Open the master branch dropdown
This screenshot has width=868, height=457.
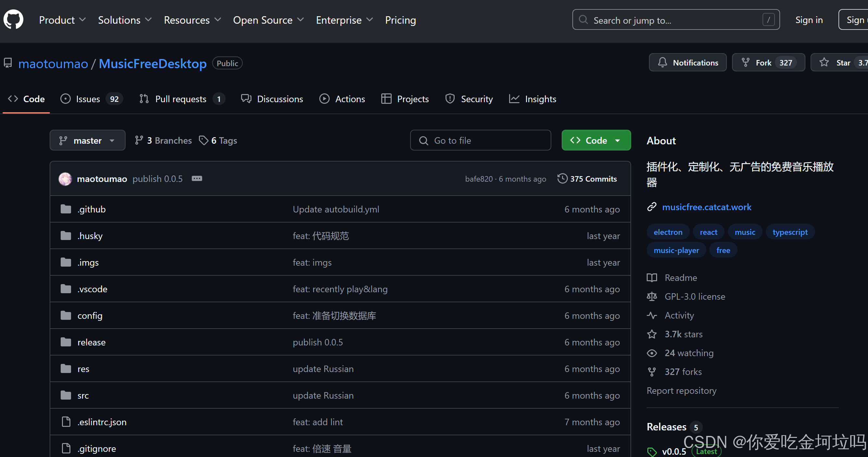pos(88,140)
